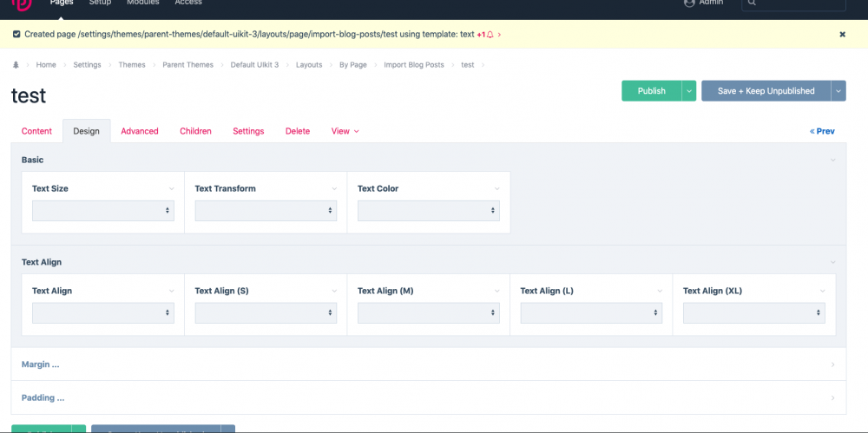Open the Delete tab
The image size is (868, 433).
(x=297, y=131)
